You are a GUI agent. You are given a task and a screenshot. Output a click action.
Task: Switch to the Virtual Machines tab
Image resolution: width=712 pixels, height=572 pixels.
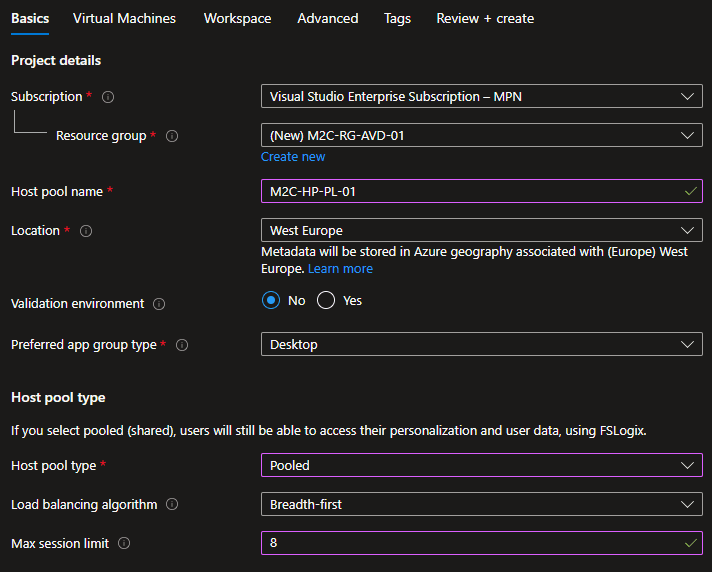124,19
